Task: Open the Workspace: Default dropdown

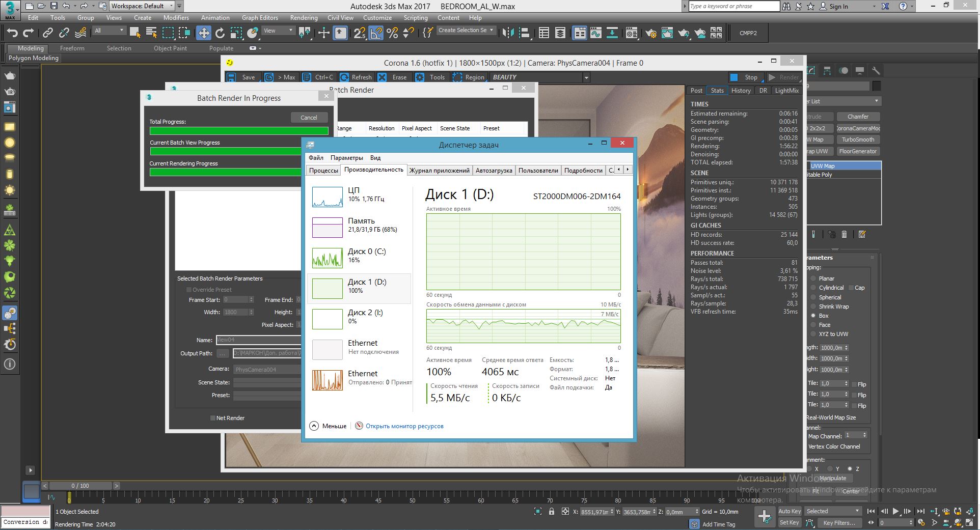Action: [142, 6]
